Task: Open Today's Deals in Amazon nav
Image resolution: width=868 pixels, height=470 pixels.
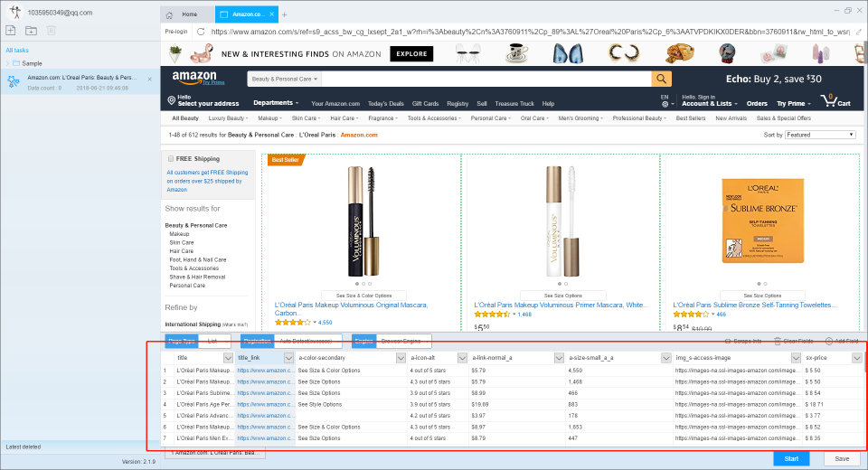Action: click(385, 104)
